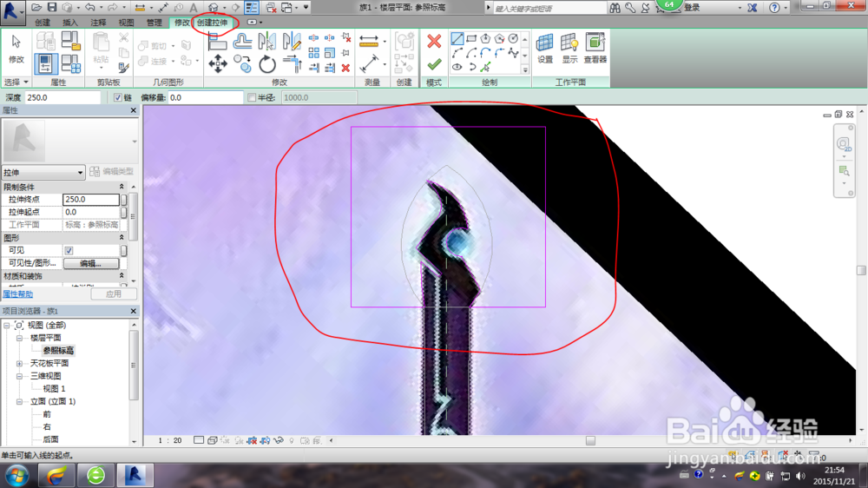Click the green Finish Edit Mode checkmark
Image resolution: width=868 pixels, height=488 pixels.
[435, 64]
